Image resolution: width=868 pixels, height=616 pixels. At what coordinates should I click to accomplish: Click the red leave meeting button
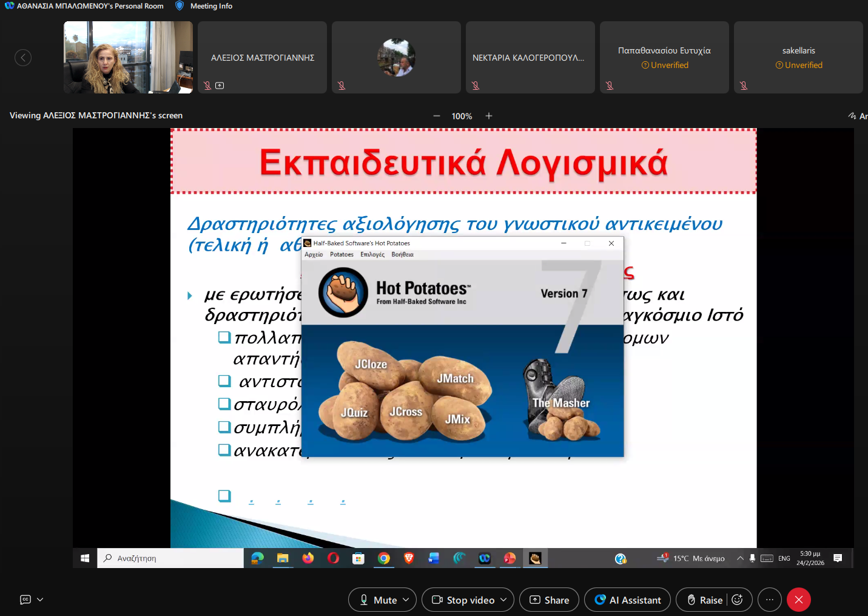(799, 600)
